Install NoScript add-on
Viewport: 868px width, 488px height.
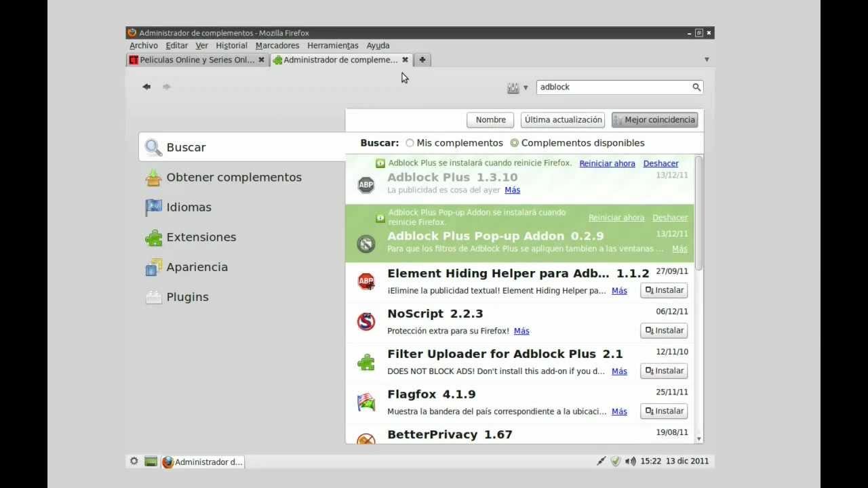[664, 330]
